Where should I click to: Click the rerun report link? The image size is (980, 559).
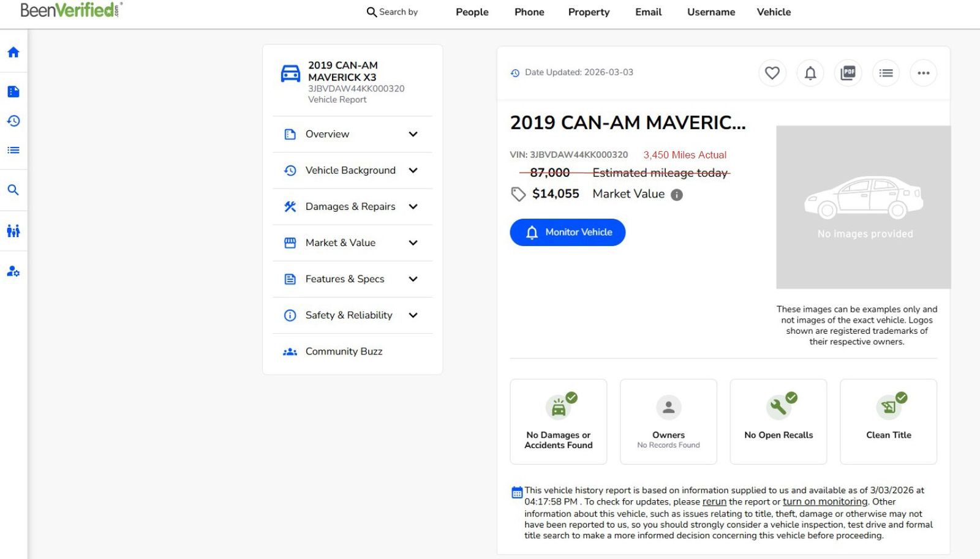(x=714, y=501)
